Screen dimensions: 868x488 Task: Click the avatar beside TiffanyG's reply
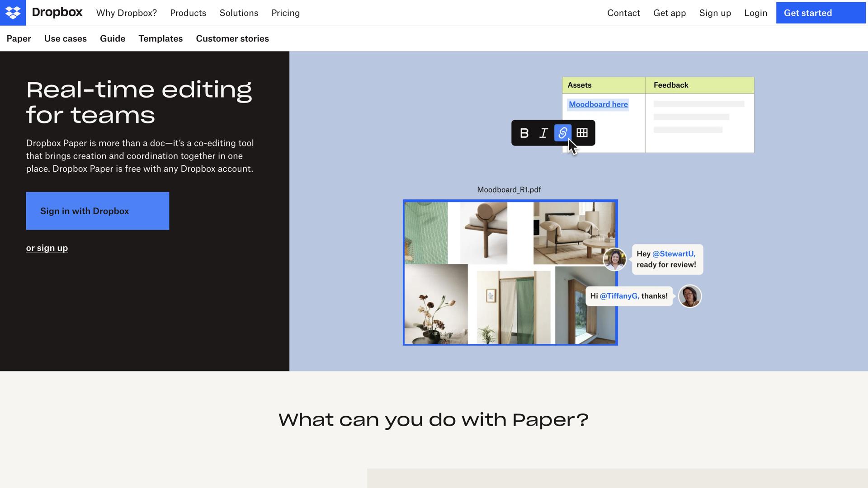[690, 296]
